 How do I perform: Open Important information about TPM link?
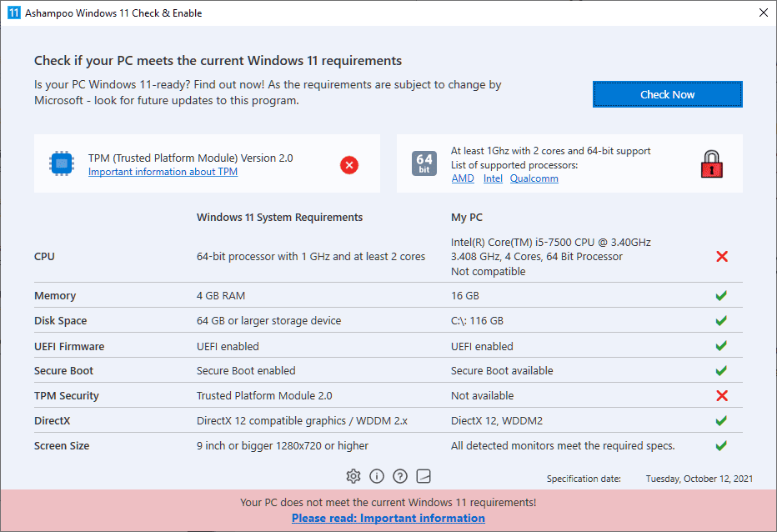click(x=163, y=171)
